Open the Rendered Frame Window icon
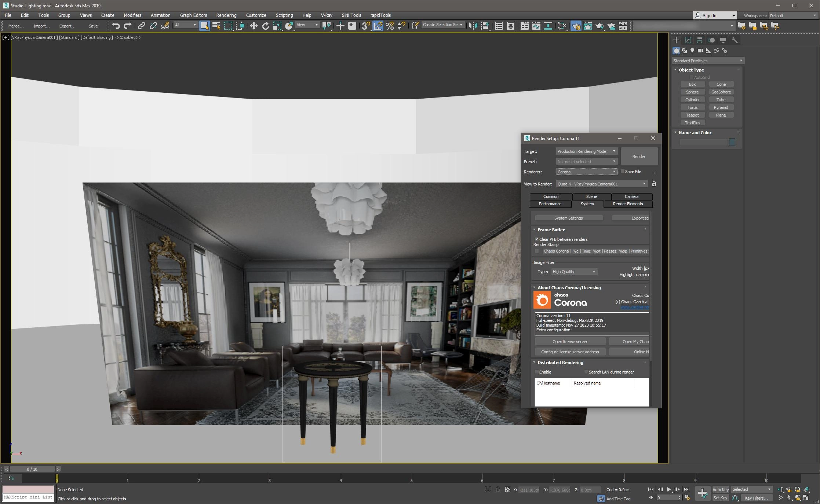This screenshot has width=820, height=504. (x=587, y=26)
